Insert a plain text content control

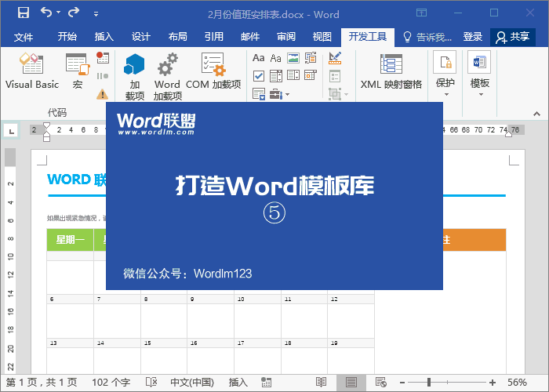276,58
